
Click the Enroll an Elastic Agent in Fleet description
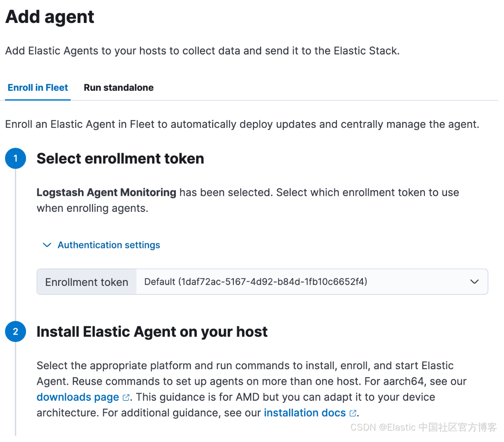point(242,124)
